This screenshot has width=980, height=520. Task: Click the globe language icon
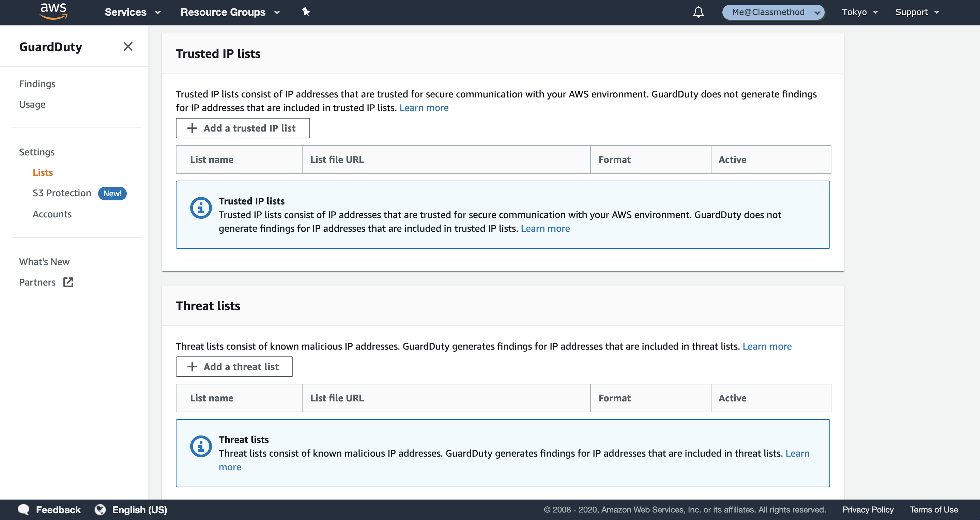100,509
